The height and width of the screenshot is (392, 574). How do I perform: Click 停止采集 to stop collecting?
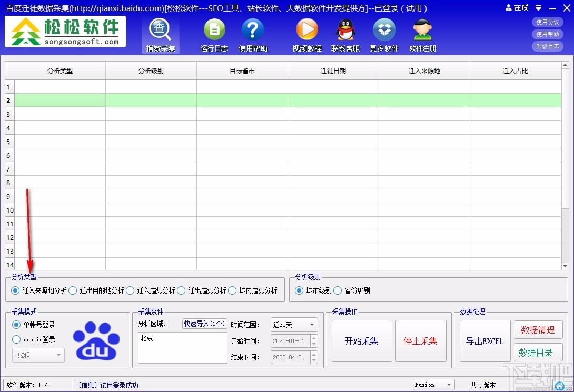[x=421, y=341]
